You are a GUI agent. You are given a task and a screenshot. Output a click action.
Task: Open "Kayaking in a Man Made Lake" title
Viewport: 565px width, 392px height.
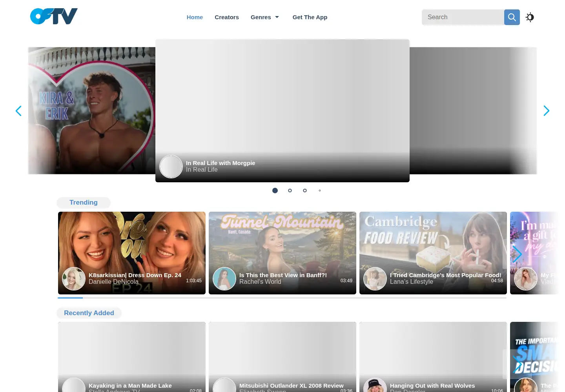[130, 386]
